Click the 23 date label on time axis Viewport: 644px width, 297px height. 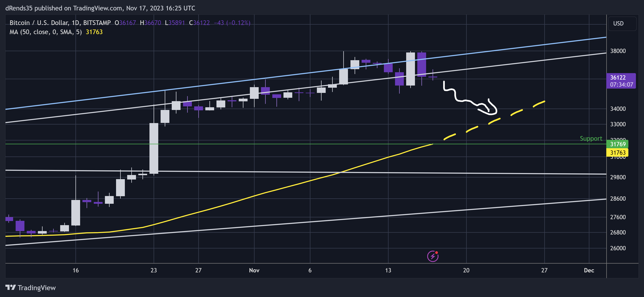[x=154, y=270]
